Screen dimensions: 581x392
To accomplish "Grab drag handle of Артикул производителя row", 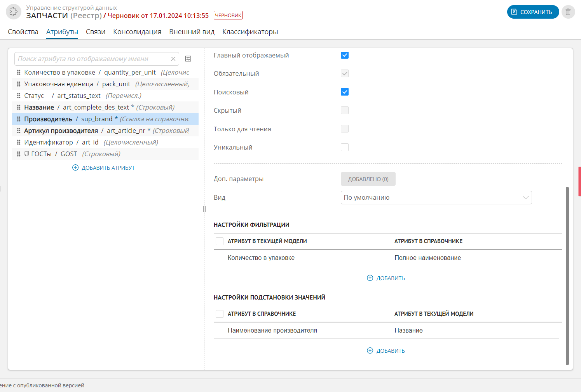I will (x=19, y=131).
